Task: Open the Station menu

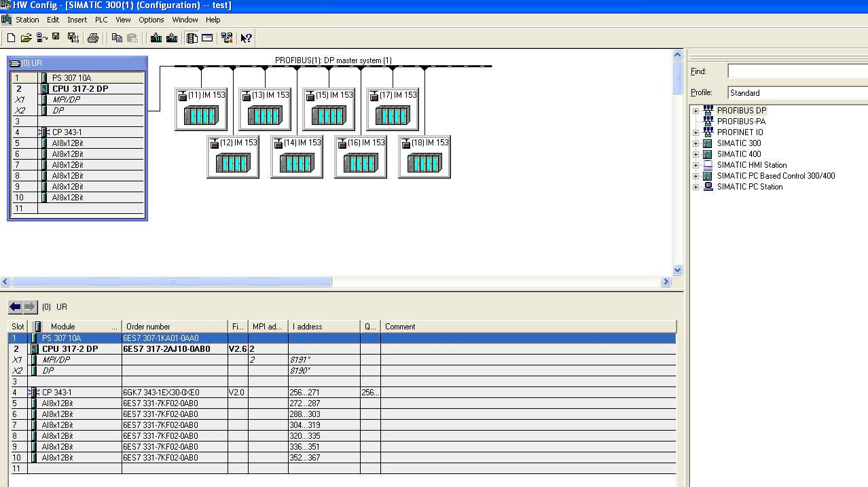Action: tap(27, 20)
